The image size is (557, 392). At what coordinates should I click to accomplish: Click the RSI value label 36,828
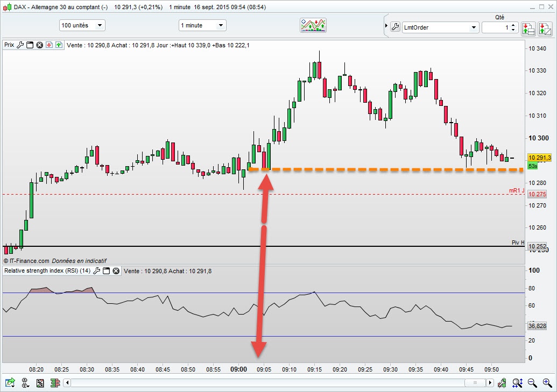537,326
